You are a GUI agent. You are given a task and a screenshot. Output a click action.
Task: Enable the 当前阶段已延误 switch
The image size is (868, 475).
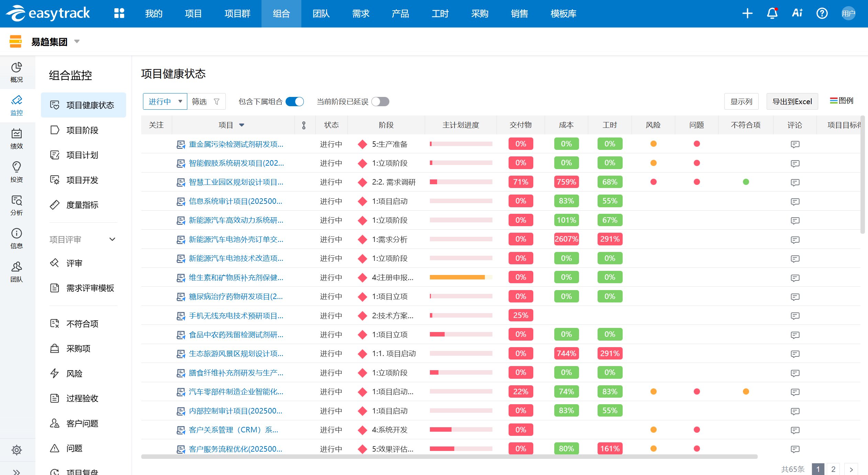[380, 102]
